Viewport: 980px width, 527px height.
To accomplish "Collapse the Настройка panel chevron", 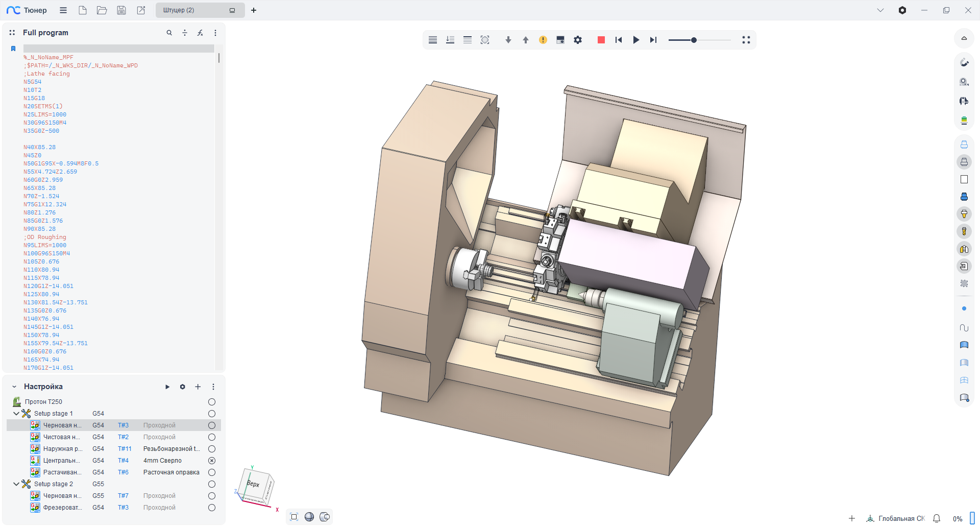I will 14,387.
